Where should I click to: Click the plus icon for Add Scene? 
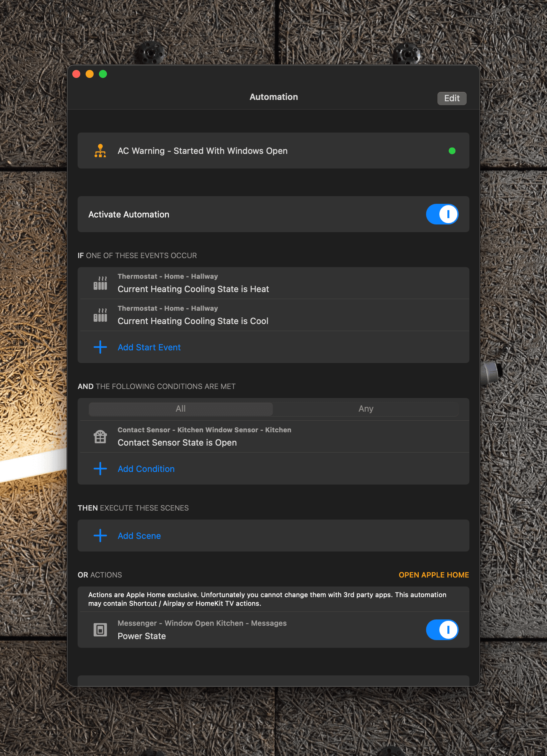[x=100, y=536]
